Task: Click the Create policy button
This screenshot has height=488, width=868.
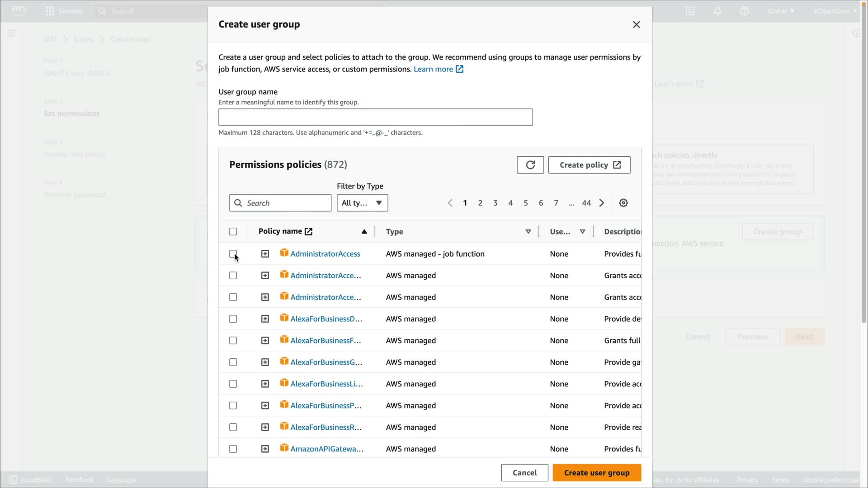Action: pos(589,165)
